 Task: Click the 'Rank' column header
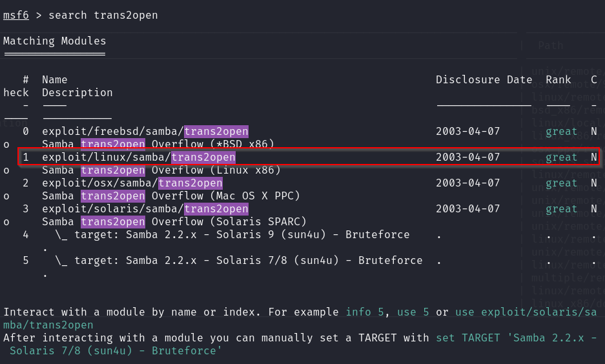[558, 80]
